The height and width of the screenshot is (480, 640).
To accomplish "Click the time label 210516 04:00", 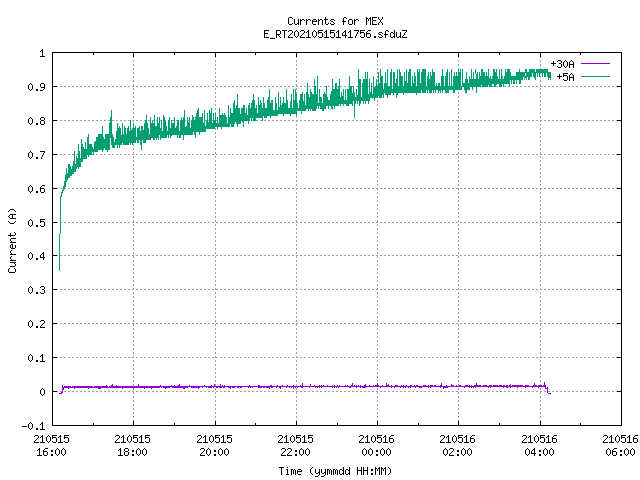I will (539, 445).
